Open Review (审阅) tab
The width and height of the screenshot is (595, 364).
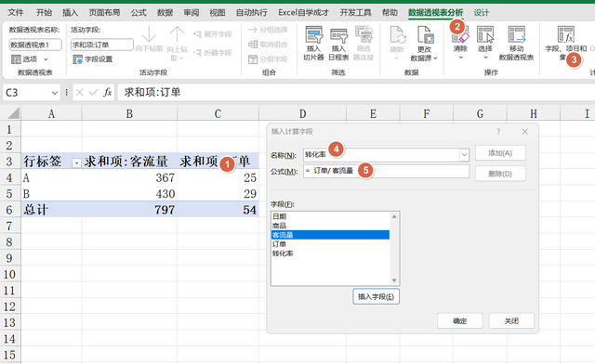192,12
